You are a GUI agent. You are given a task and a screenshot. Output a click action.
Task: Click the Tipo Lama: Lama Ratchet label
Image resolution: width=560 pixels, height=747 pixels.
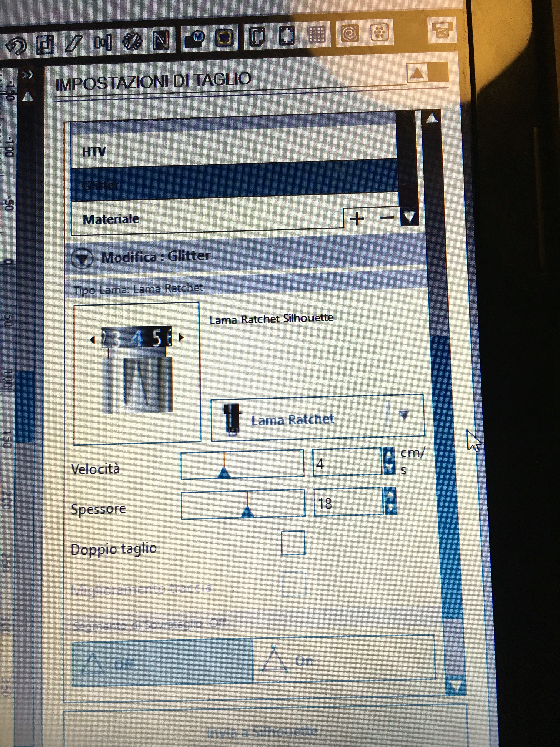point(138,289)
